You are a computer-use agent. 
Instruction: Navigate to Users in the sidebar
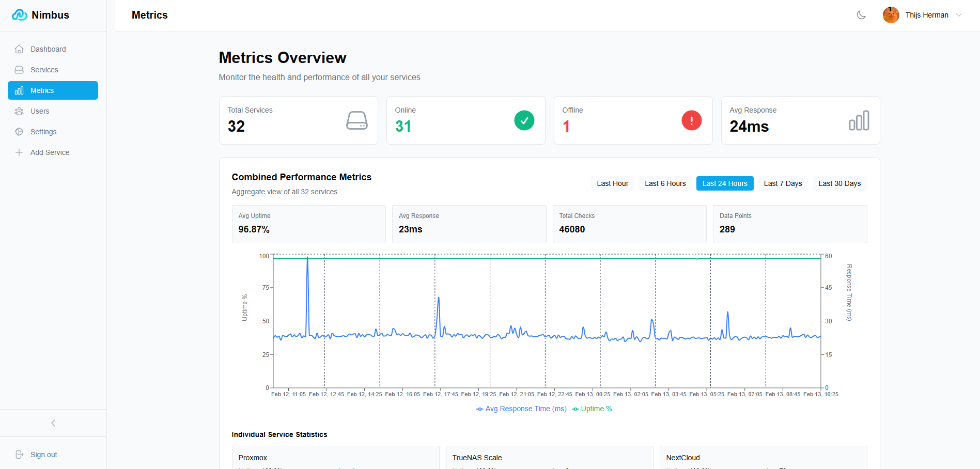pyautogui.click(x=53, y=111)
